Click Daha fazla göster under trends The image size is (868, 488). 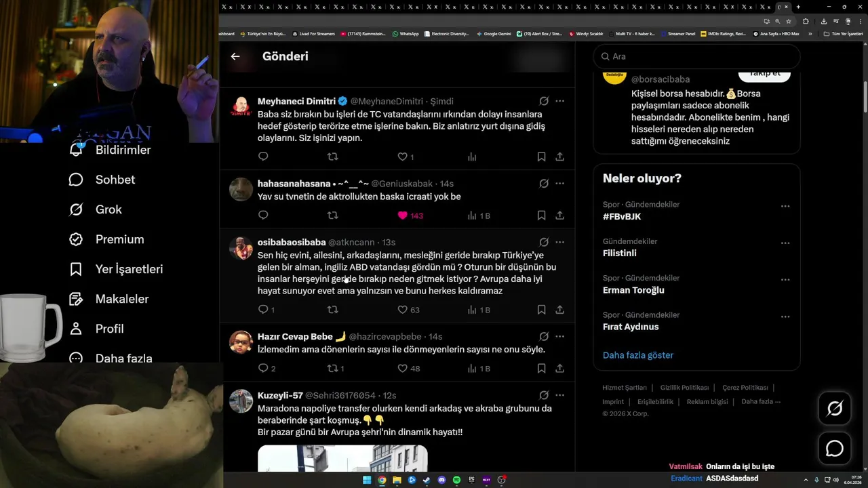[638, 355]
